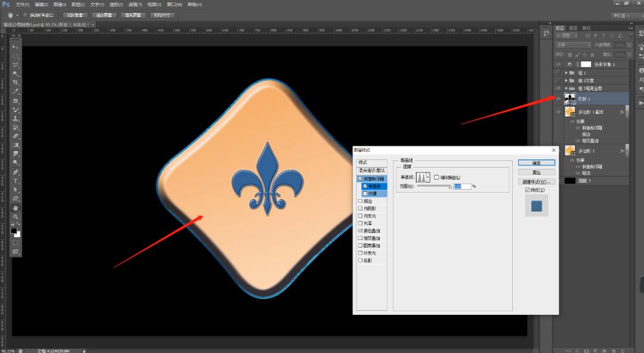Screen dimensions: 644x353
Task: Choose the Horizontal Type tool
Action: point(16,181)
